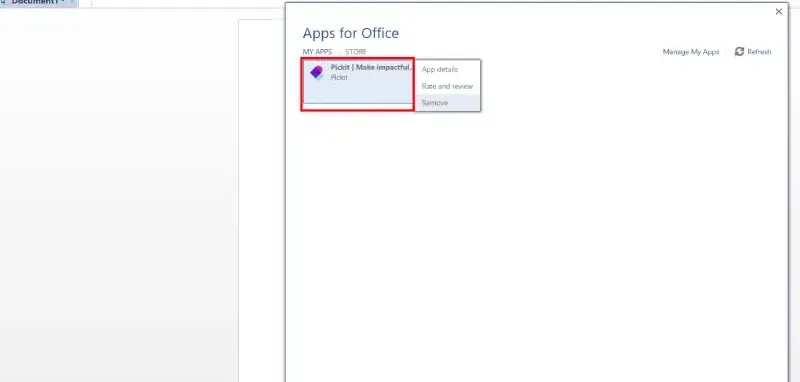Click the Refresh icon

coord(739,52)
